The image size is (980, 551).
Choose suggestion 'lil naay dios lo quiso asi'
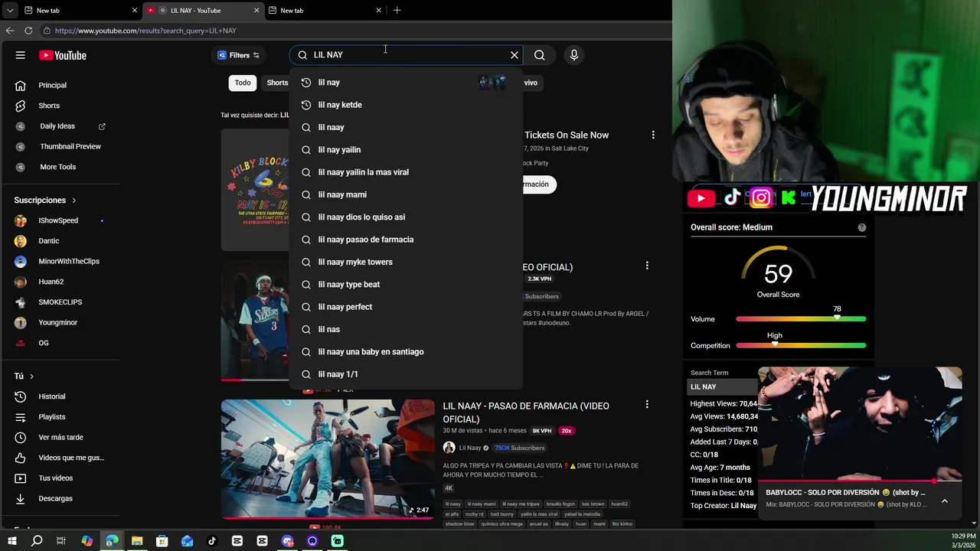pyautogui.click(x=406, y=217)
